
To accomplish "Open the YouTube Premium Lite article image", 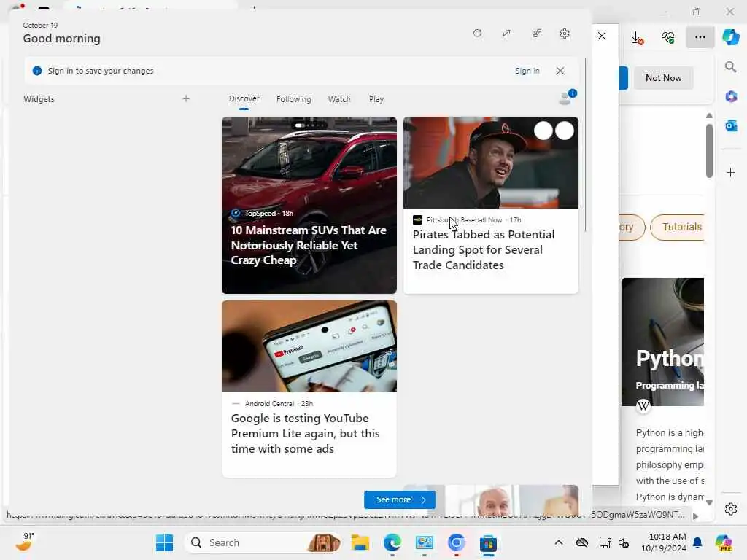I will (x=309, y=346).
